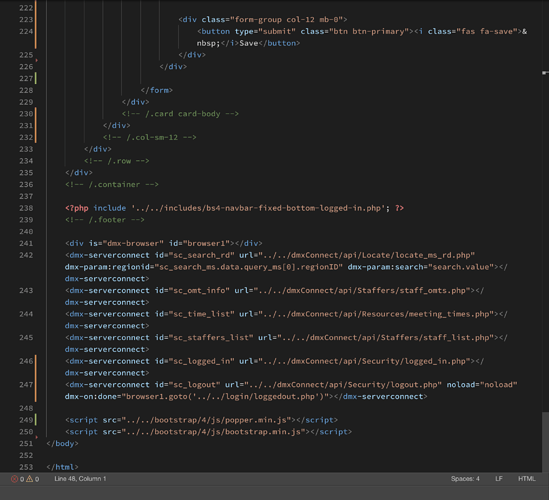
Task: Click the "fas fa-save" class value
Action: 487,32
